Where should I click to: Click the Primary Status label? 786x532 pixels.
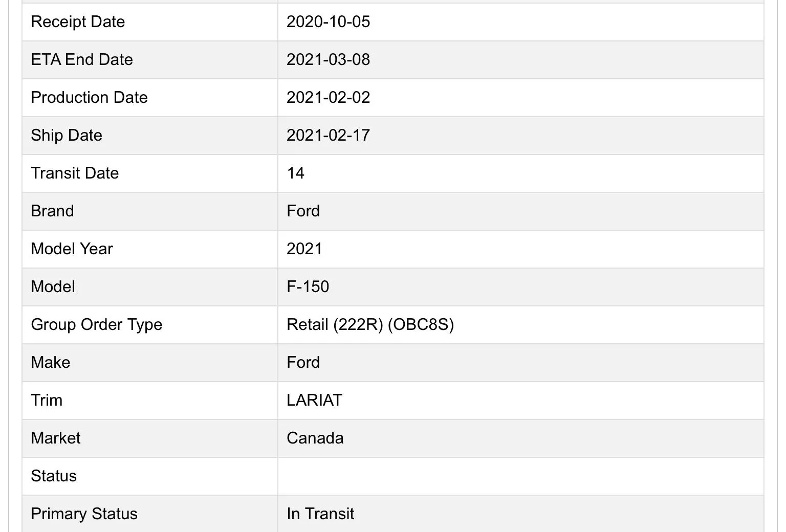point(84,514)
